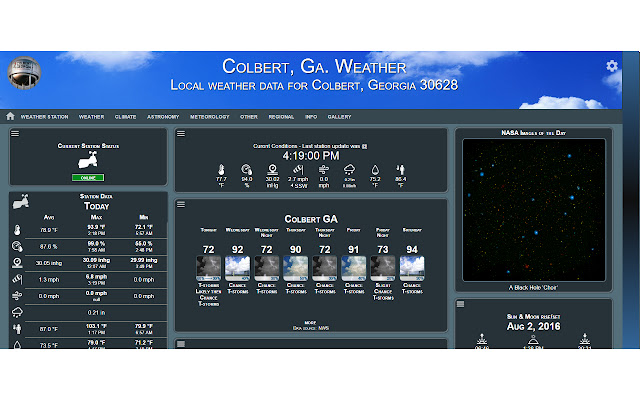Open the Astronomy menu
This screenshot has width=640, height=400.
point(163,117)
